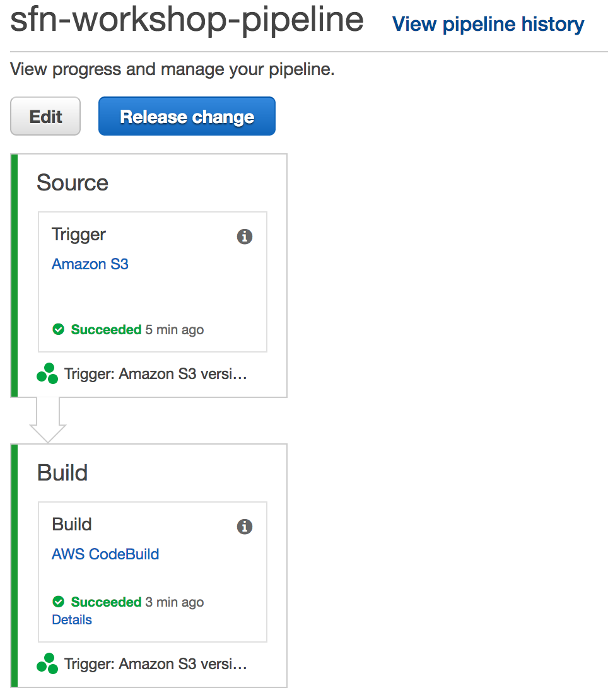Click Succeeded status in Trigger action

coord(106,329)
